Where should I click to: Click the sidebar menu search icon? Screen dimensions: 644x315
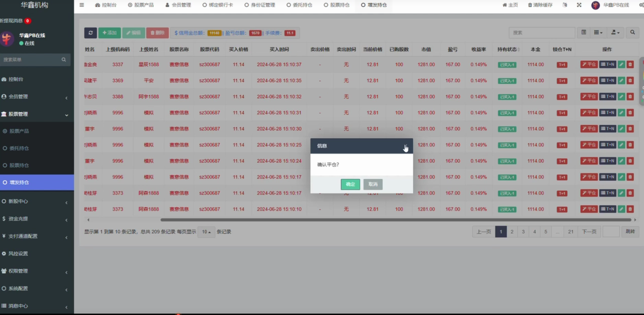(64, 60)
